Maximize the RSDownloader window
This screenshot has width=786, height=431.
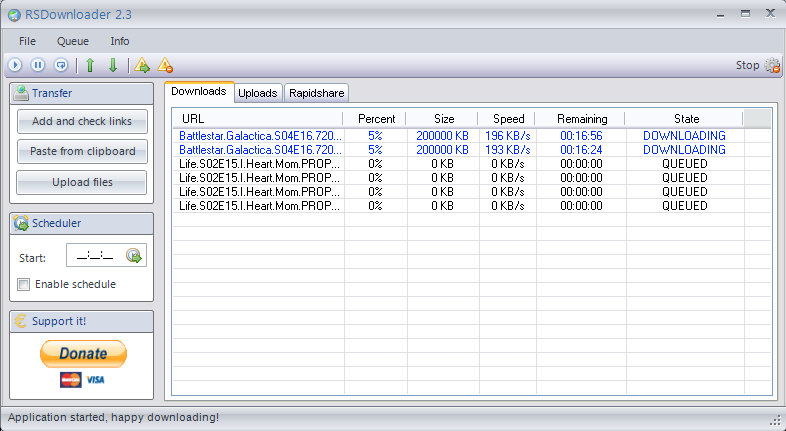coord(745,14)
